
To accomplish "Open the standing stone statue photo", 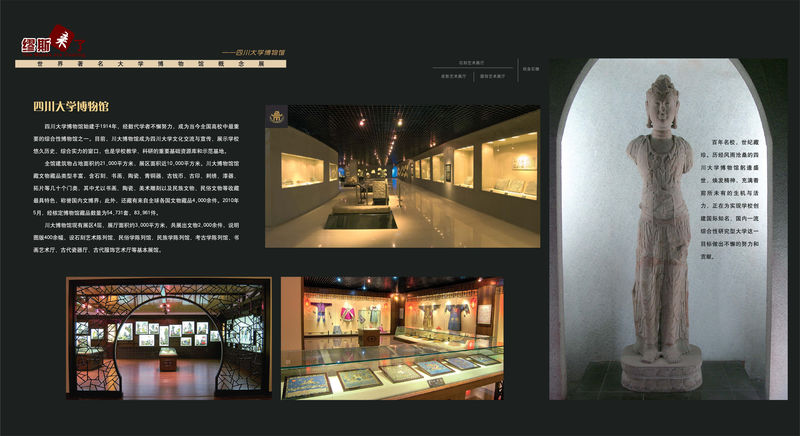I will 668,229.
